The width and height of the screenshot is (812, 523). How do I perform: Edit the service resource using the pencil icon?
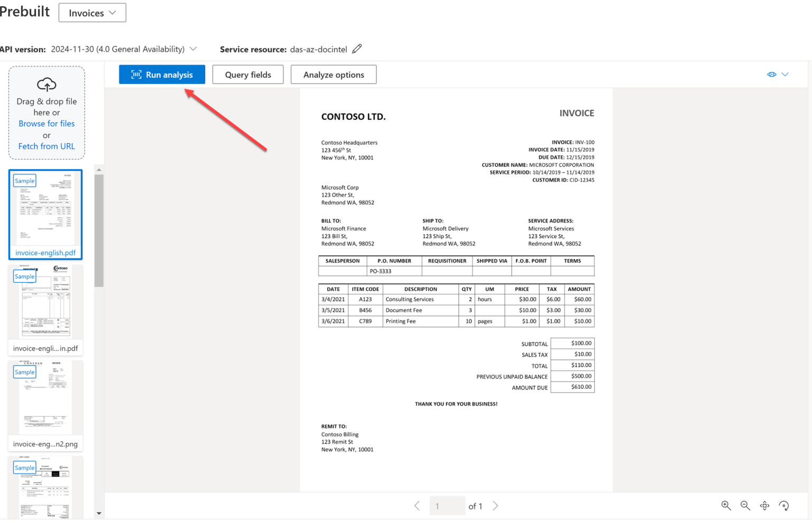(x=357, y=49)
